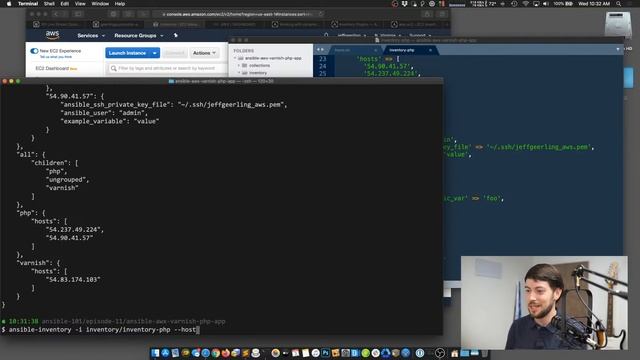Open Safari from the Dock
Screen dimensions: 640x360
click(206, 353)
